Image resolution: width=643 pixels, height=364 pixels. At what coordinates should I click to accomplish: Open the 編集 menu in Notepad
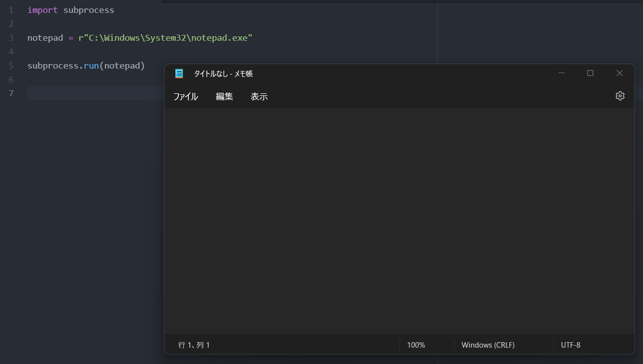pos(224,96)
